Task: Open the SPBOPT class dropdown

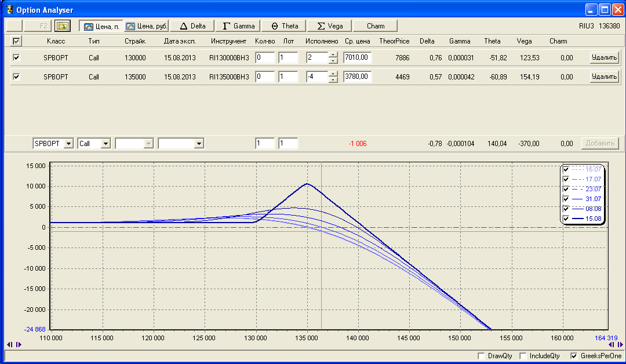Action: pos(68,143)
